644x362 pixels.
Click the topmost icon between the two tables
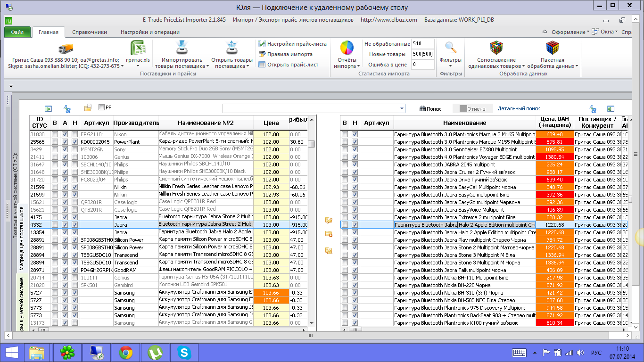(x=329, y=220)
